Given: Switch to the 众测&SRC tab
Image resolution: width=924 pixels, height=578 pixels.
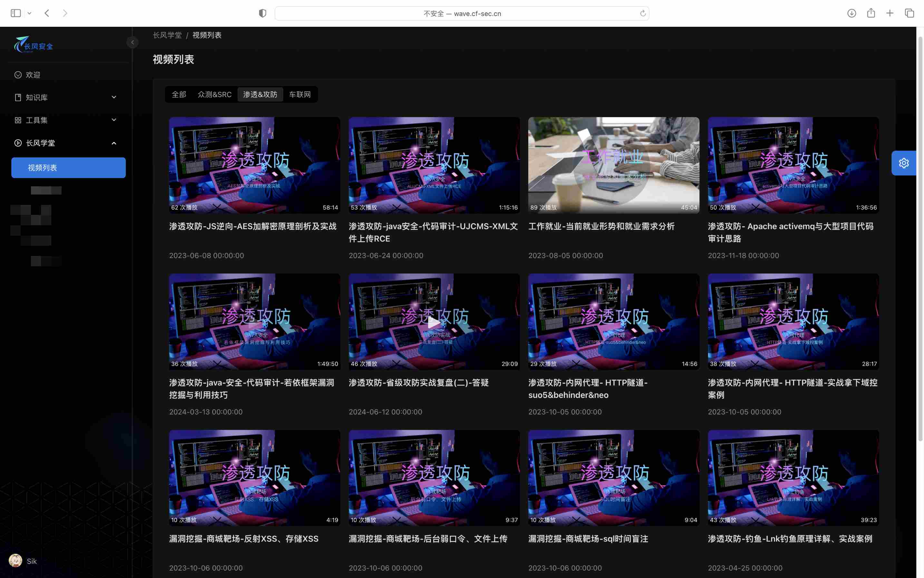Looking at the screenshot, I should (x=214, y=95).
